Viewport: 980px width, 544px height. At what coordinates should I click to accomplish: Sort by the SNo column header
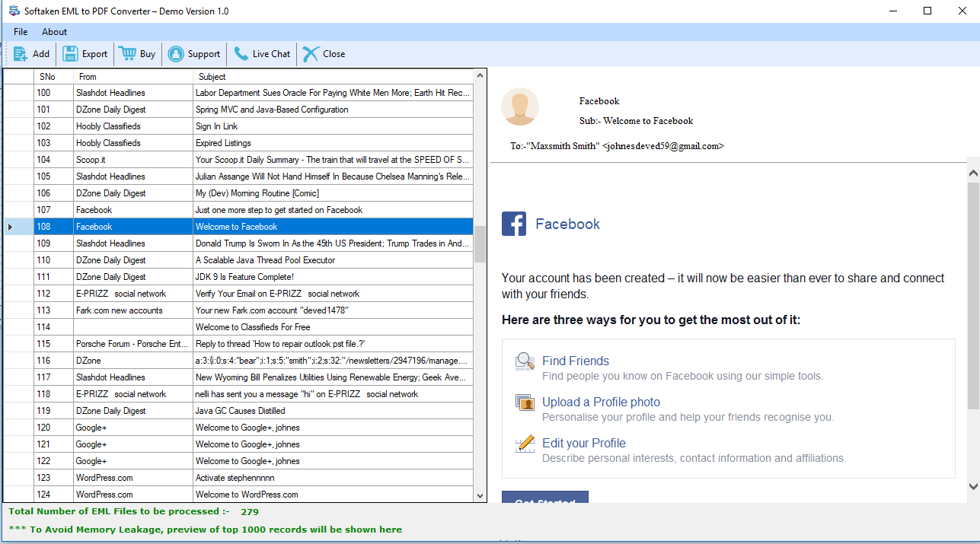coord(54,76)
